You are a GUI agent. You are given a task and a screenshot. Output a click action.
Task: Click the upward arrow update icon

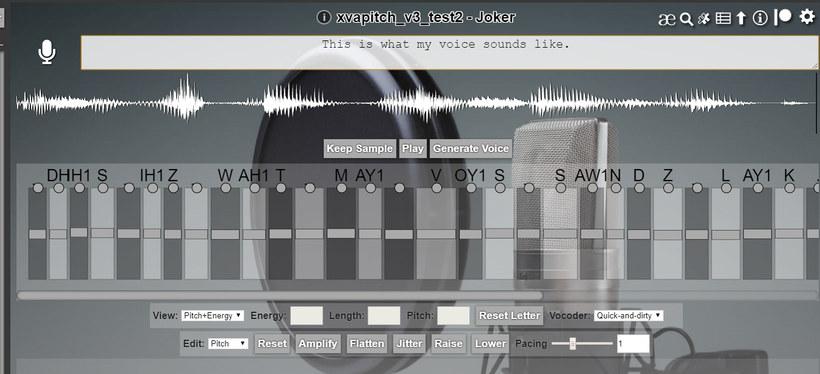pos(741,19)
